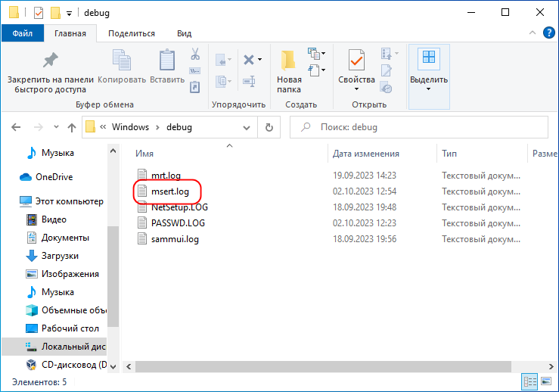Select the NetSetup.LOG file

[179, 207]
